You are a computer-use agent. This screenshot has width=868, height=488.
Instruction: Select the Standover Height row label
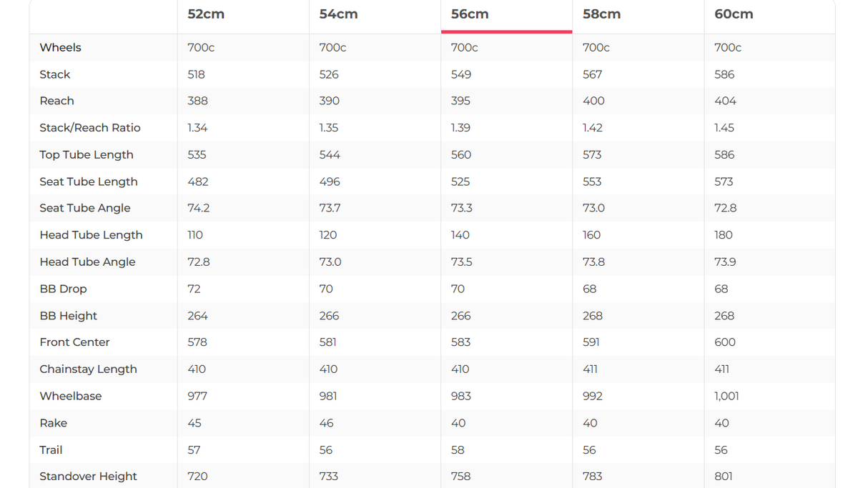click(x=88, y=477)
